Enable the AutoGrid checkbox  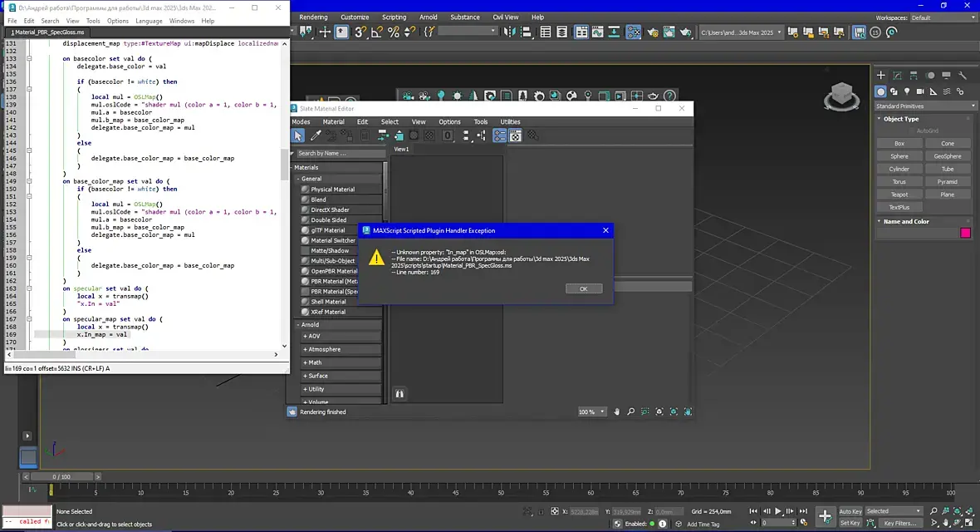[x=911, y=131]
